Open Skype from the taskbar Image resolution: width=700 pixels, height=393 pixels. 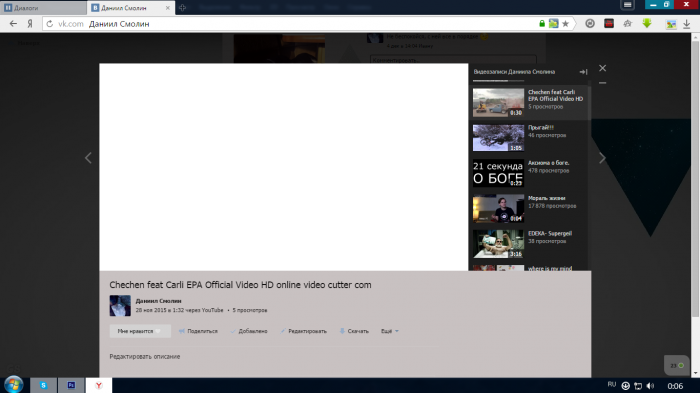point(43,385)
